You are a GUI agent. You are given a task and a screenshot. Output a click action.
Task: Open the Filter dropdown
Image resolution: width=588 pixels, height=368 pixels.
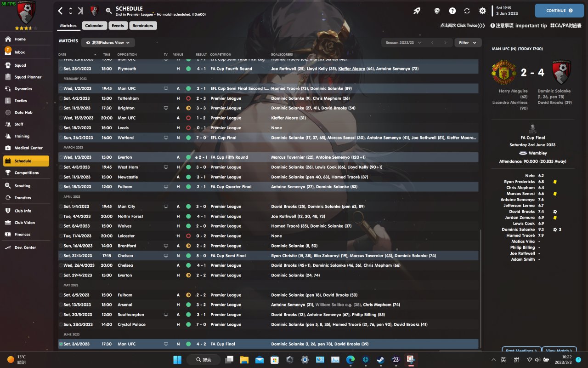pyautogui.click(x=467, y=43)
